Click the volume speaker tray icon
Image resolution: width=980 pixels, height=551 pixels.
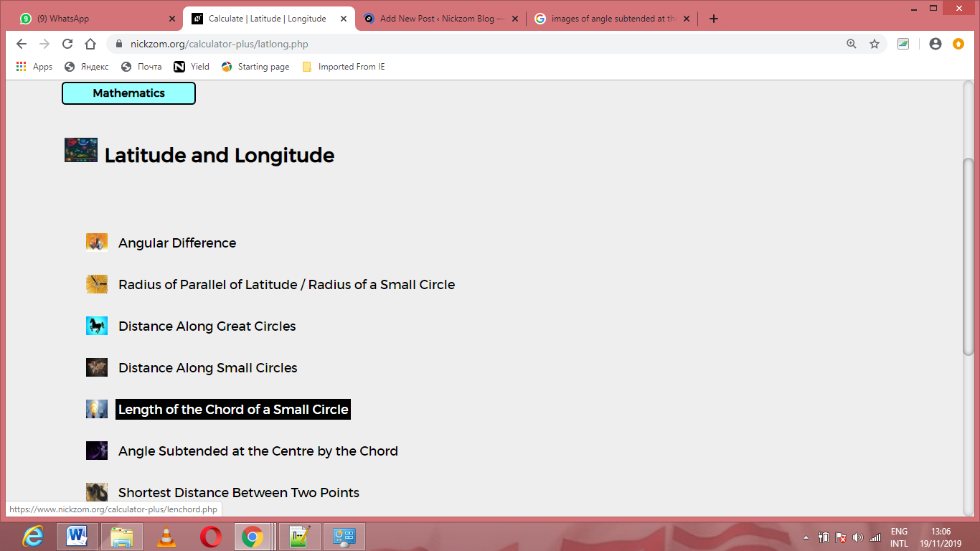tap(858, 537)
